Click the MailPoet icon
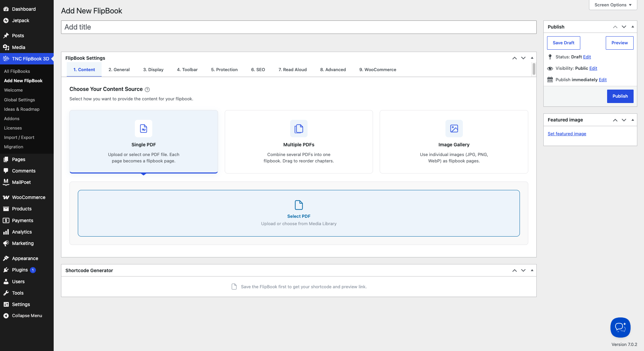The height and width of the screenshot is (351, 644). 6,182
